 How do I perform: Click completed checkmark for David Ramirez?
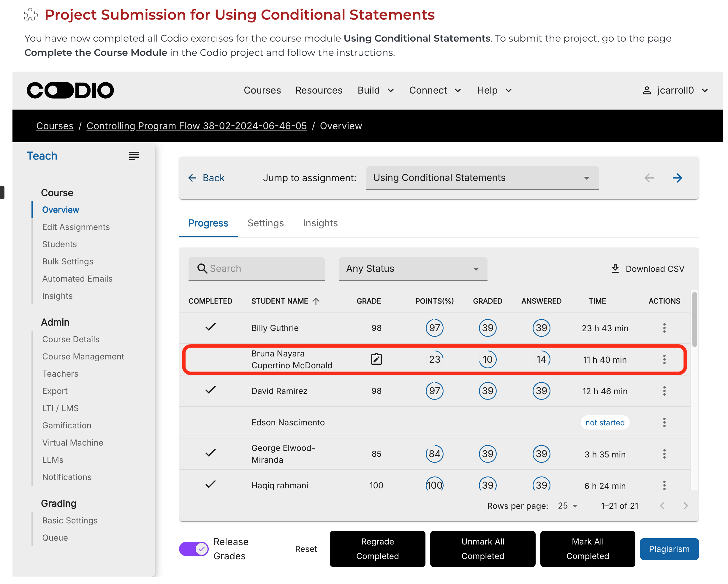click(x=211, y=390)
